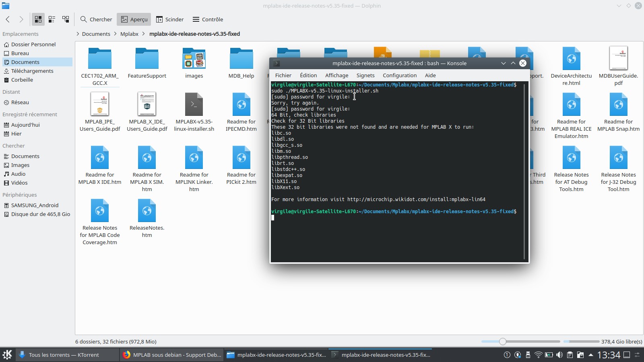Click Scinder to split the view
Viewport: 644px width, 362px height.
tap(170, 19)
